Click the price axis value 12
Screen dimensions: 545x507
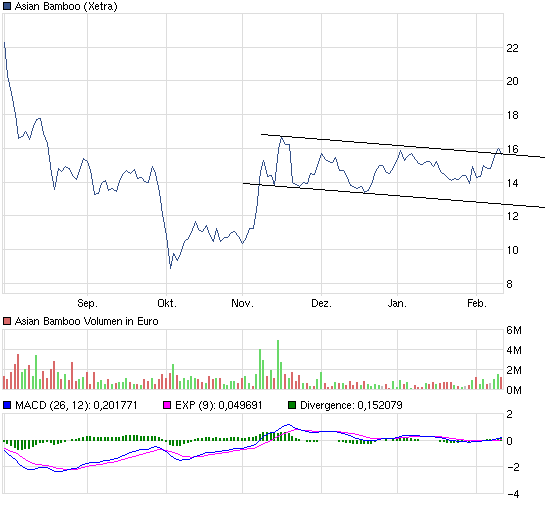(x=512, y=216)
